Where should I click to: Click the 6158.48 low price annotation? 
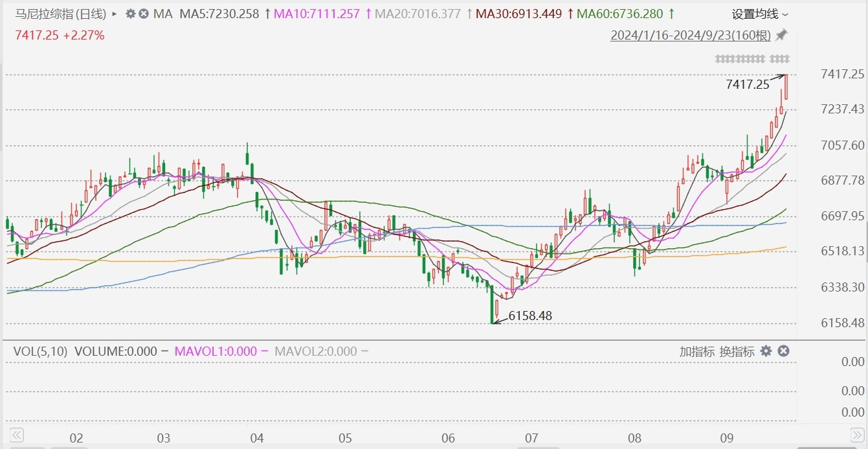tap(530, 316)
